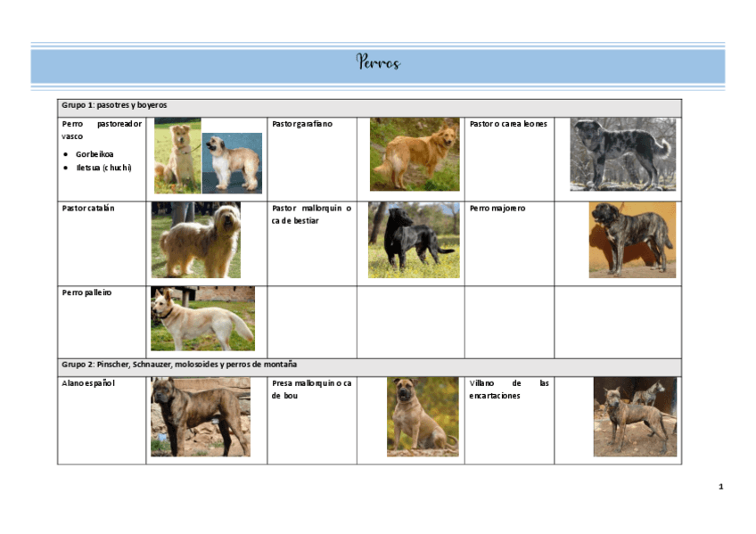The height and width of the screenshot is (534, 756).
Task: Click the Iletsua dog photo with blue background
Action: point(232,163)
